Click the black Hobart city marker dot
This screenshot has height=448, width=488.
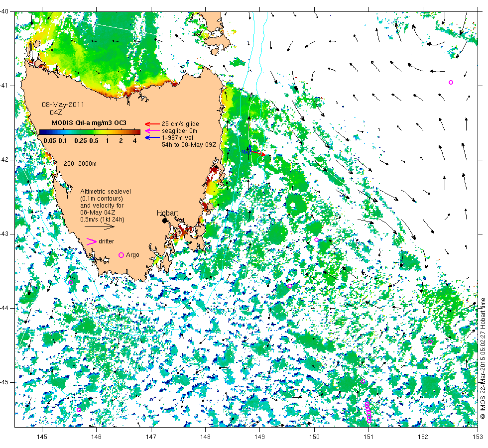(165, 221)
